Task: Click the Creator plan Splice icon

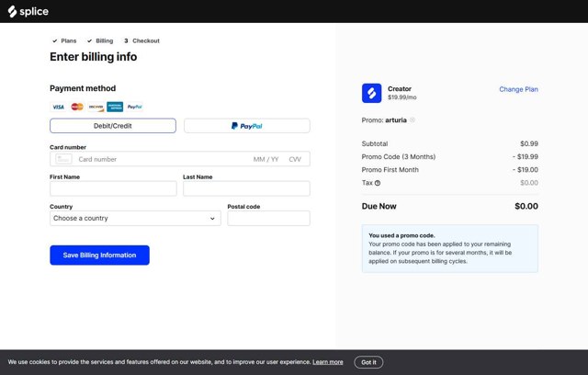Action: pyautogui.click(x=371, y=93)
